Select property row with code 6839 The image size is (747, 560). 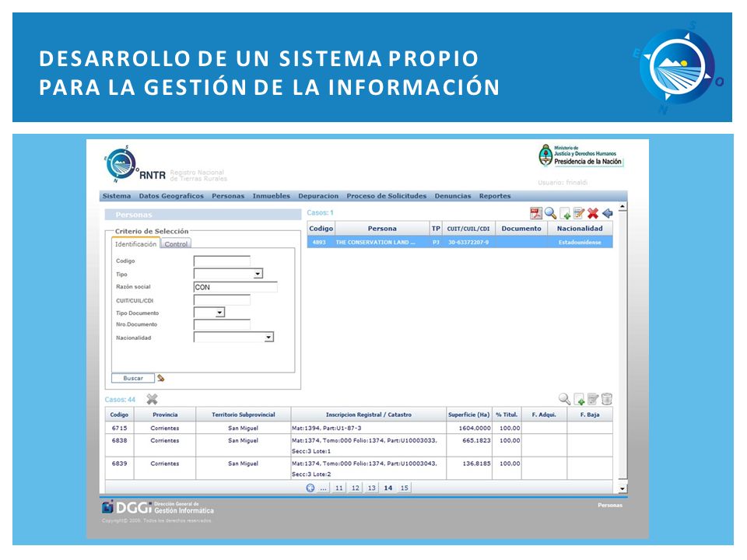click(x=359, y=468)
